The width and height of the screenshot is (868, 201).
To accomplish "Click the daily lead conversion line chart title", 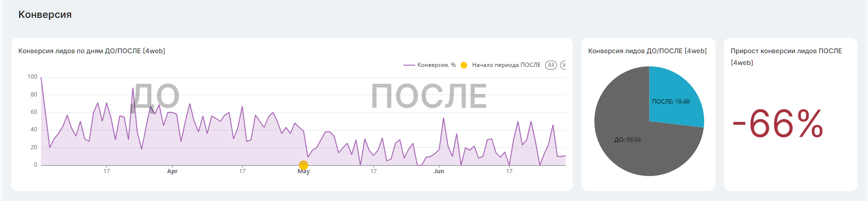I will point(92,51).
